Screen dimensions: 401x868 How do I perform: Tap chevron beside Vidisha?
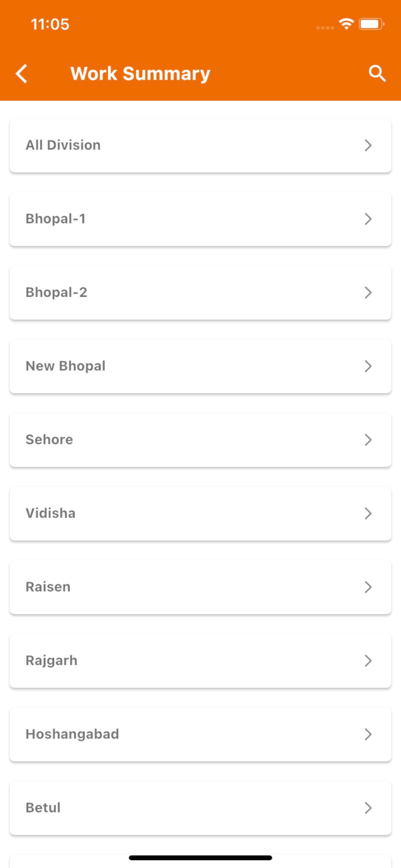(x=368, y=513)
